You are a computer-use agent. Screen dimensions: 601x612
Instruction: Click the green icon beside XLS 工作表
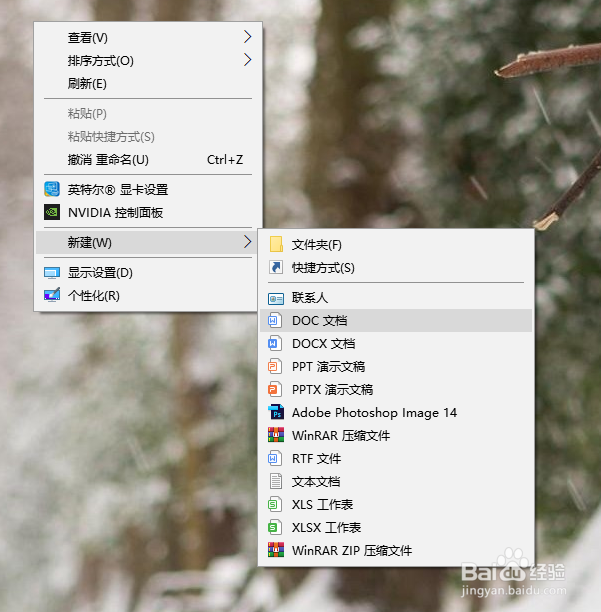[274, 504]
